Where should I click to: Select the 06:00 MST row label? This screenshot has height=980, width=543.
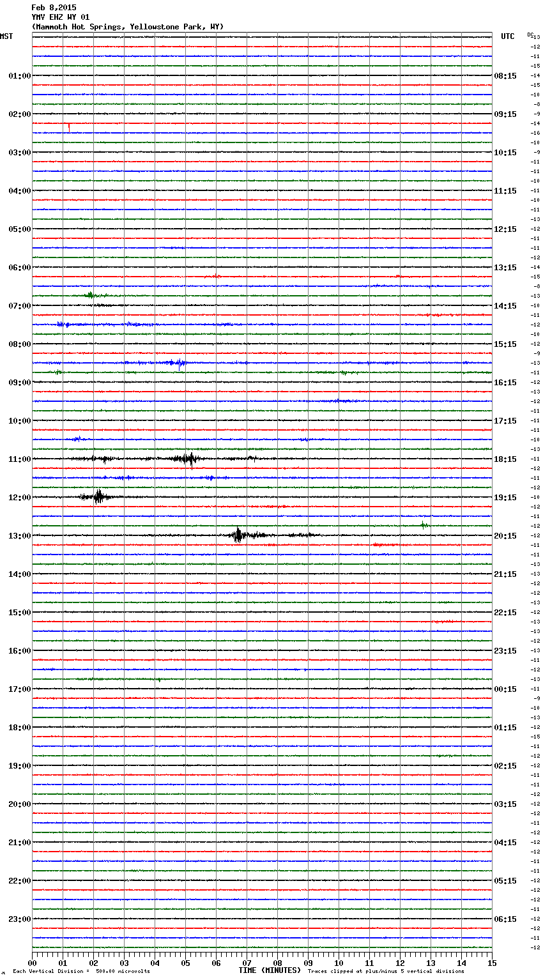tap(20, 268)
